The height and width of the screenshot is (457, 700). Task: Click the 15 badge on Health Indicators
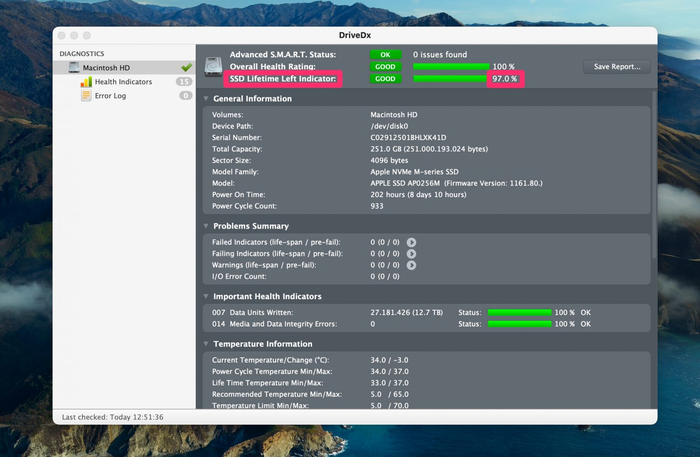(184, 82)
